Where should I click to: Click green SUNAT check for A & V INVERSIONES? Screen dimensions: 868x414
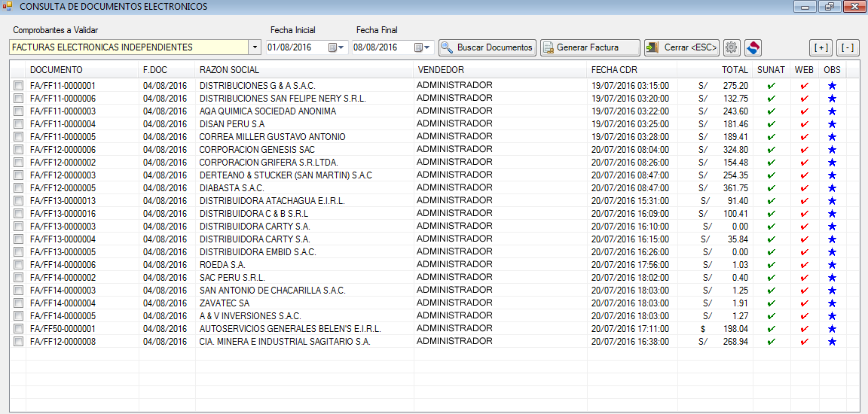click(771, 316)
